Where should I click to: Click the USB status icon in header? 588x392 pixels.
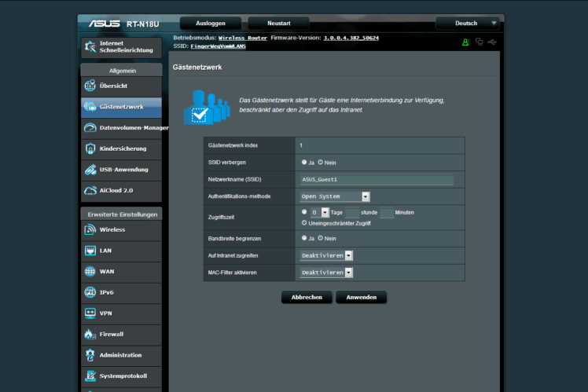coord(492,42)
